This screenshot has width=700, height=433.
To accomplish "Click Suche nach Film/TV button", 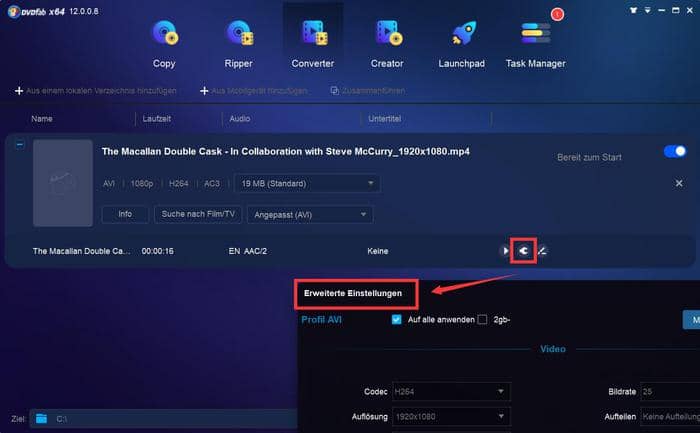I will pyautogui.click(x=198, y=214).
